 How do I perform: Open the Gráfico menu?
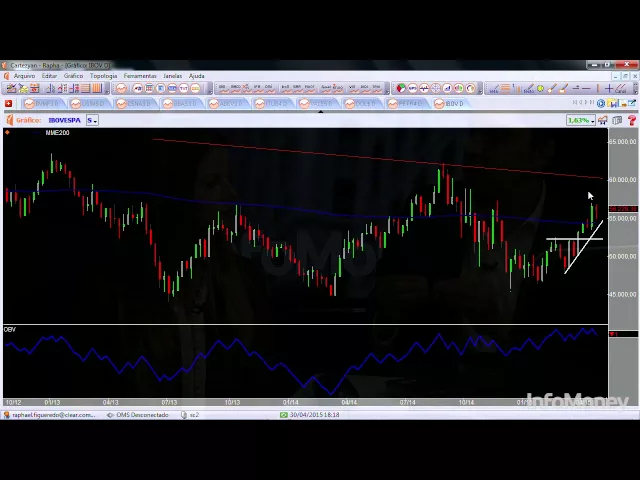tap(73, 76)
